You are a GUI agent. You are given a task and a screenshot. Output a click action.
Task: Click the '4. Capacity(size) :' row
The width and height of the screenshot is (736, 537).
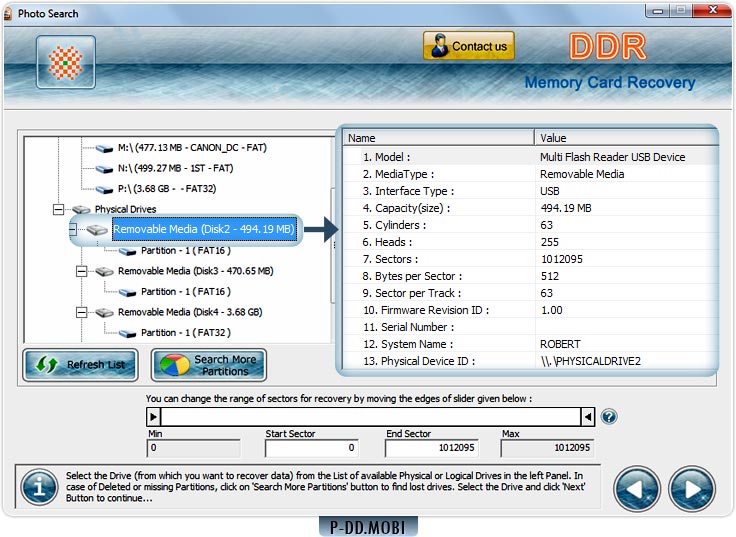click(x=530, y=208)
